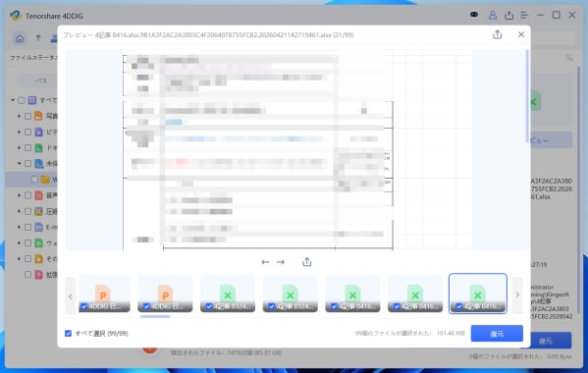Toggle the select all (99/99) checkbox
Screen dimensions: 588x373
point(69,334)
